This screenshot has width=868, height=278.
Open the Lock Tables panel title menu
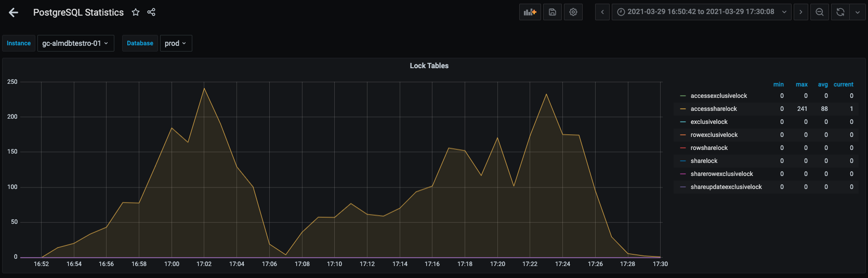(429, 66)
